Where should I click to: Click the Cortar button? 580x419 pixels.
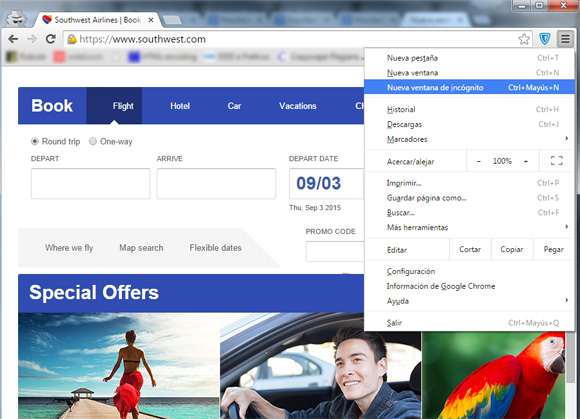470,249
